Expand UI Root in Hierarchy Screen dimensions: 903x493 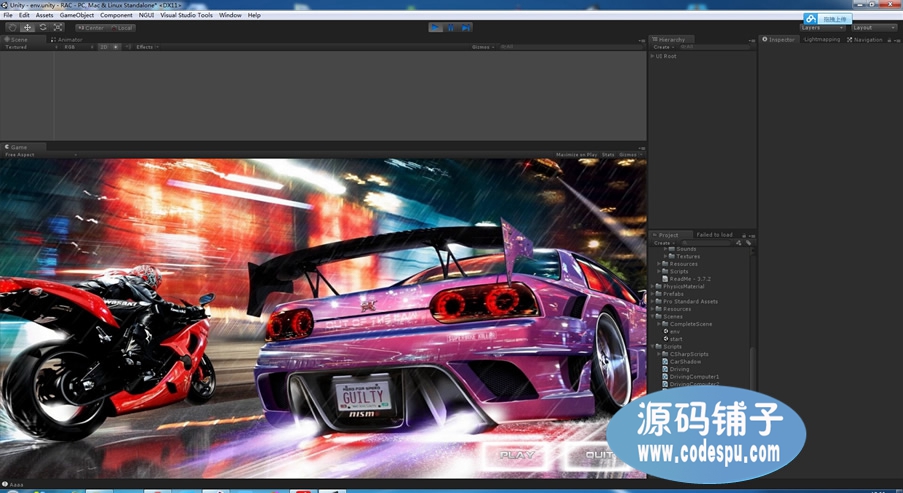tap(652, 56)
